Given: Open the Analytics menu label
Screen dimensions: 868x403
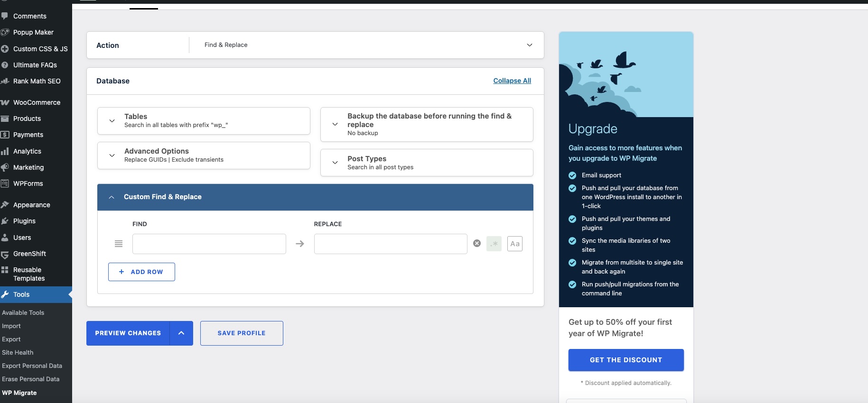Looking at the screenshot, I should (27, 151).
